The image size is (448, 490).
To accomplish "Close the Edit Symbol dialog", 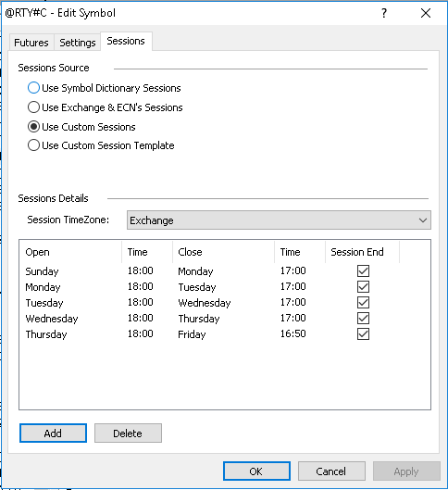I will click(426, 13).
